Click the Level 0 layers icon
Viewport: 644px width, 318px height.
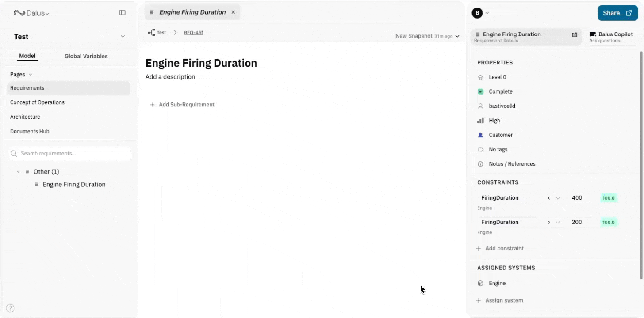pos(480,77)
